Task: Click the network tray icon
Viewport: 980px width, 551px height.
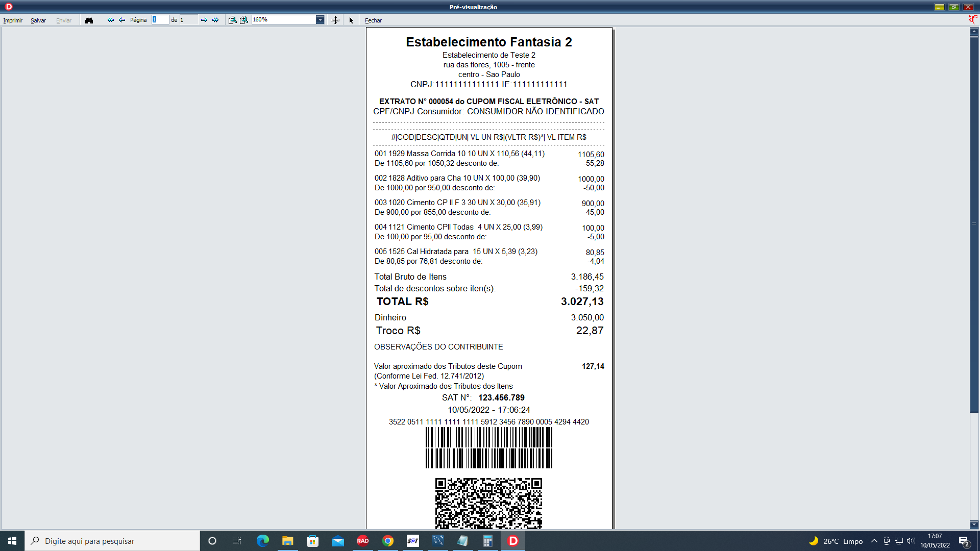Action: click(899, 541)
